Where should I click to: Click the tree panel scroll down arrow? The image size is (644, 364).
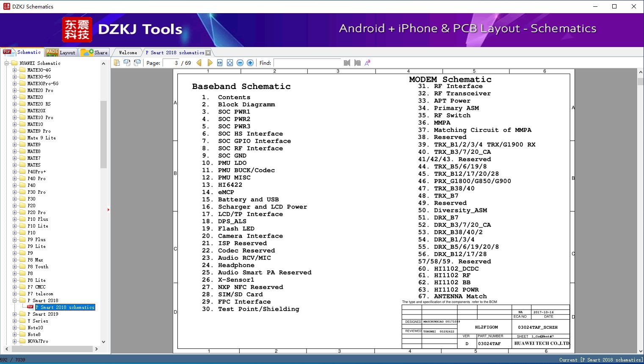pyautogui.click(x=103, y=342)
